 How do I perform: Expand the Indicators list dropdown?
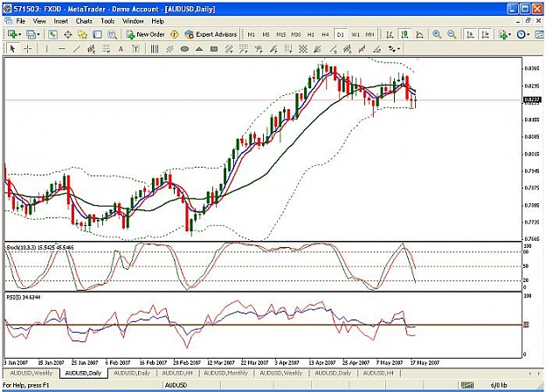point(510,34)
